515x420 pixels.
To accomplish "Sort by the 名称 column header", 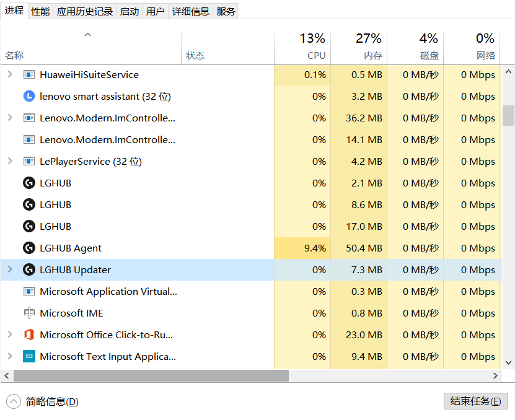I will click(x=90, y=48).
